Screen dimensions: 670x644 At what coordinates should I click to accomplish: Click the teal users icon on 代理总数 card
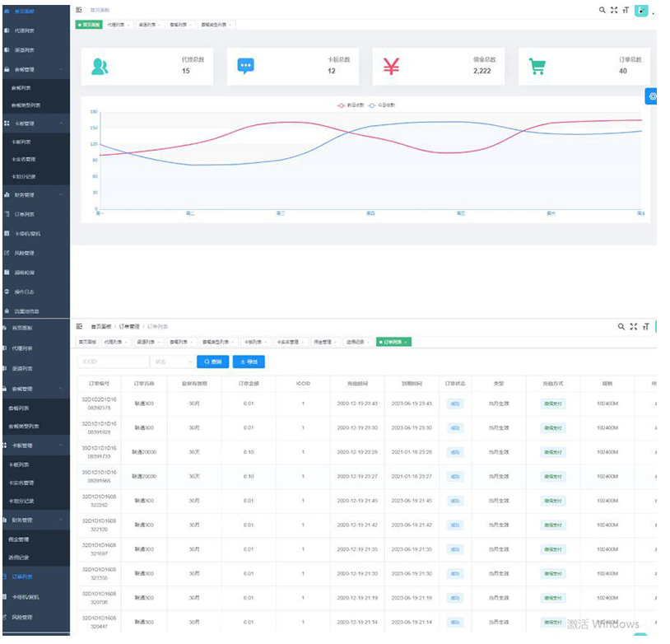pos(100,67)
